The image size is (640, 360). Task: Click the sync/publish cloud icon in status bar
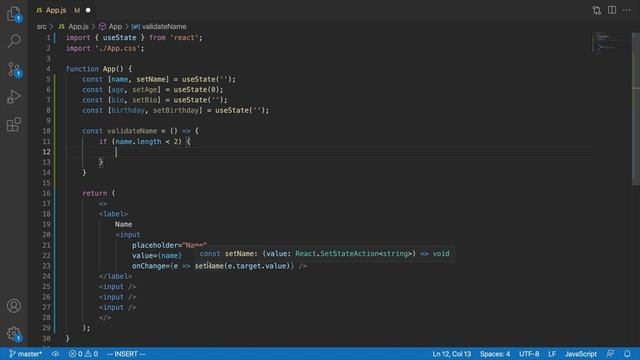55,354
